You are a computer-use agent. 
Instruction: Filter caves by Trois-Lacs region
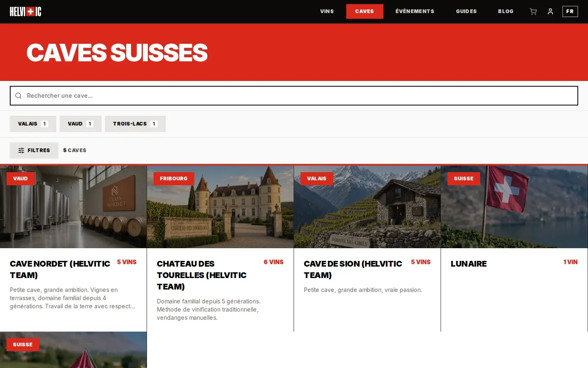click(x=135, y=124)
